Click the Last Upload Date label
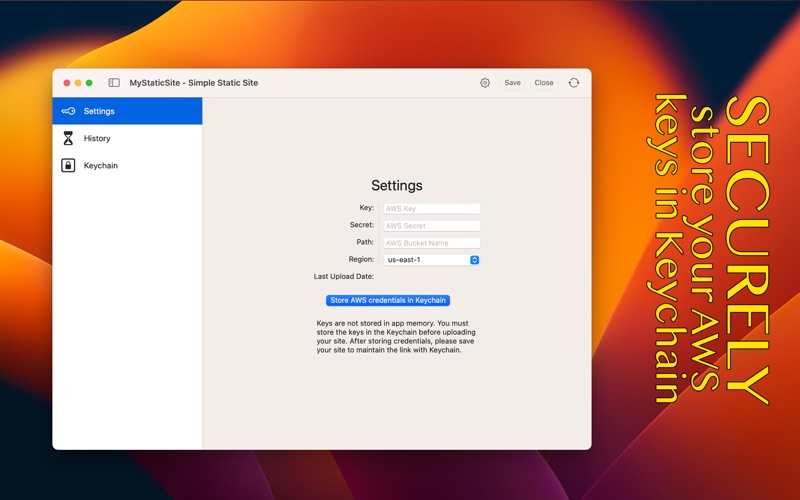 (x=343, y=276)
